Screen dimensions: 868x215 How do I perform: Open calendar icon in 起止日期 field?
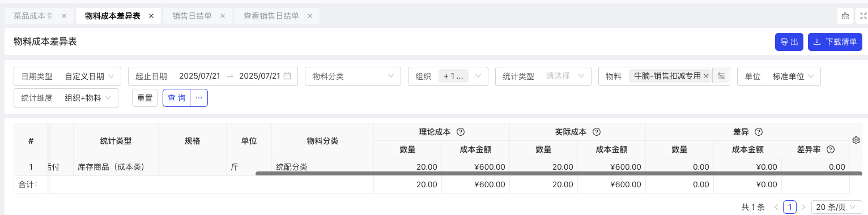tap(287, 76)
